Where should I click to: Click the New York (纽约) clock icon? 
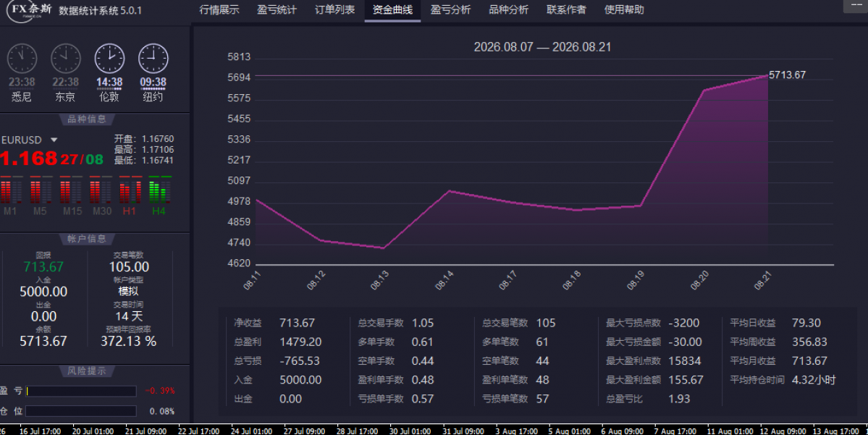click(153, 58)
